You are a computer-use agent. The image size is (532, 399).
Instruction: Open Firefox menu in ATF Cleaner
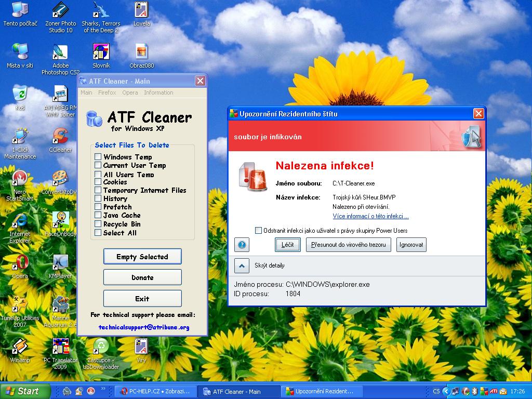pos(107,92)
